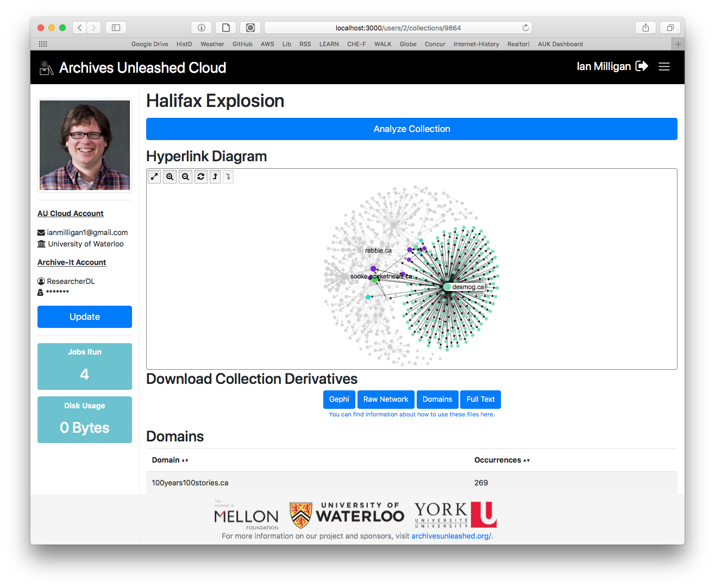Click the University of Waterloo sponsor logo
This screenshot has width=715, height=588.
pyautogui.click(x=347, y=515)
